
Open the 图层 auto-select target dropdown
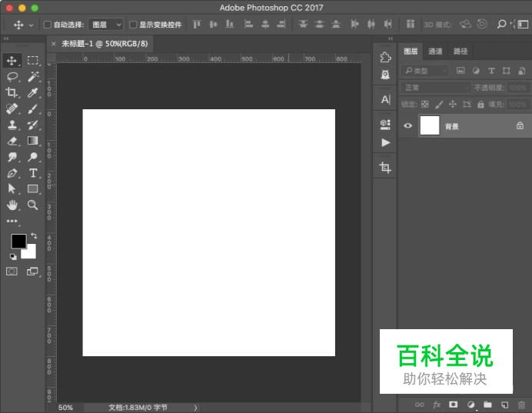tap(106, 25)
